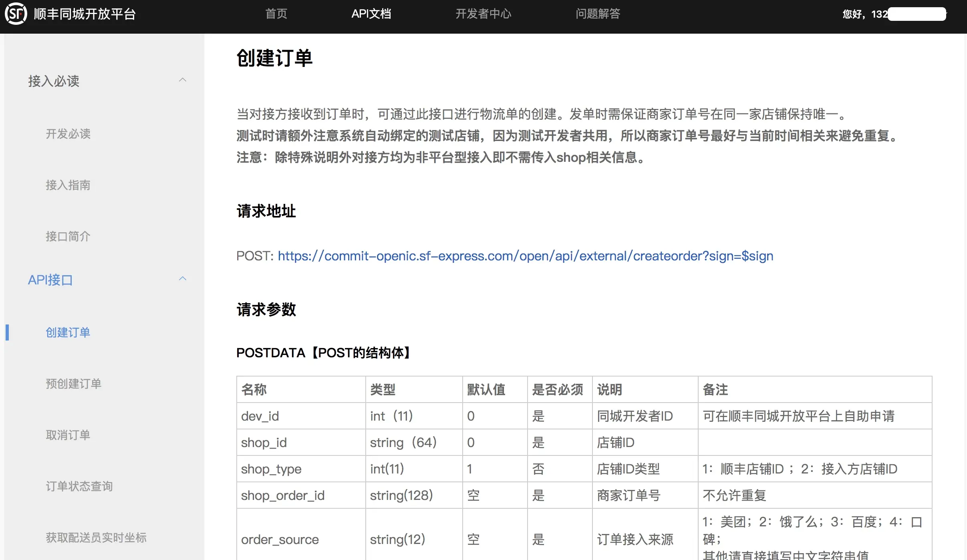This screenshot has height=560, width=967.
Task: Open the 首页 navigation tab
Action: click(x=276, y=14)
